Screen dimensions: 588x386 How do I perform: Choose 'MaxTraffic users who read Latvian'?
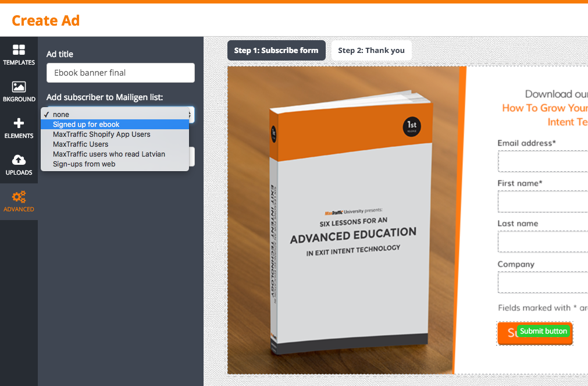coord(115,154)
